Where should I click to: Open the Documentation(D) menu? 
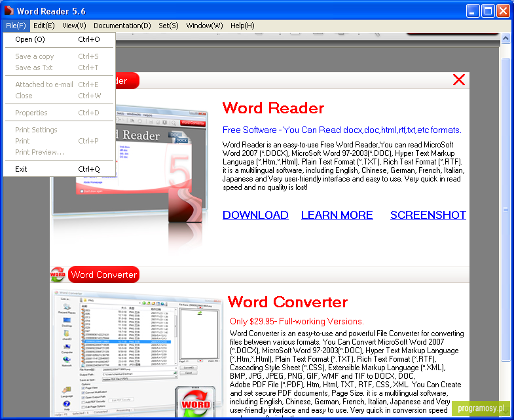(x=122, y=26)
